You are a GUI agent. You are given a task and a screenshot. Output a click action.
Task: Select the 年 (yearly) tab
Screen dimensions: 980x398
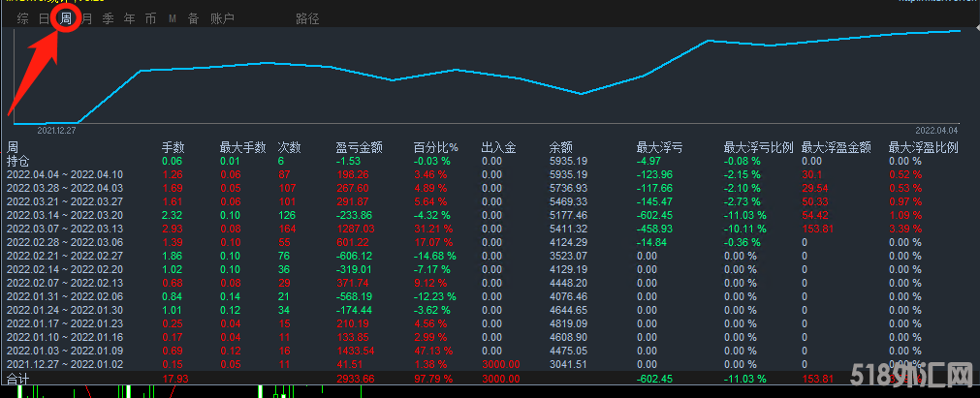coord(129,18)
